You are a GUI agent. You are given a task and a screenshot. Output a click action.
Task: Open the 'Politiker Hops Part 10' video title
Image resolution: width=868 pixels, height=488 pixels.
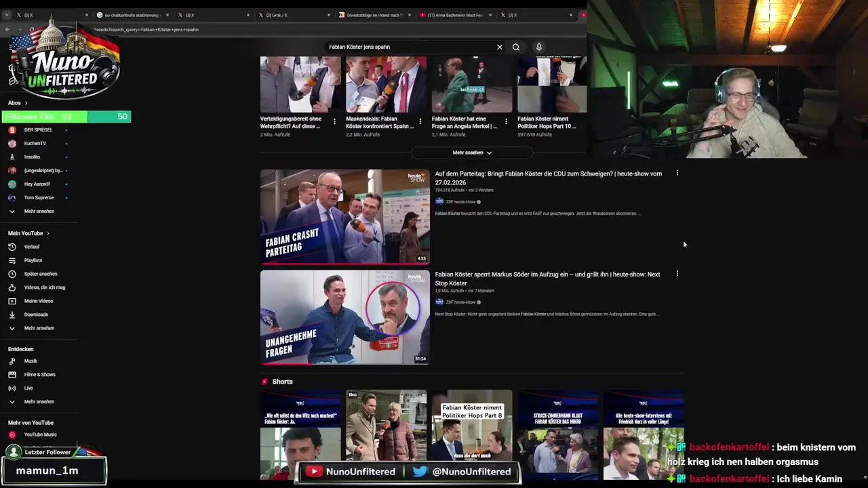click(548, 123)
